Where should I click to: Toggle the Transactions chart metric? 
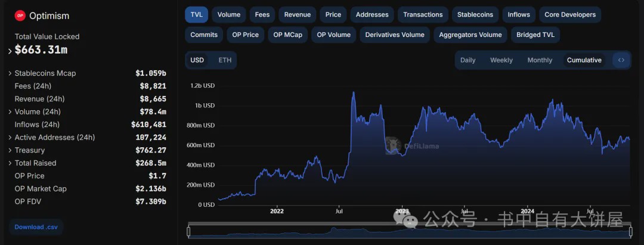click(x=423, y=14)
